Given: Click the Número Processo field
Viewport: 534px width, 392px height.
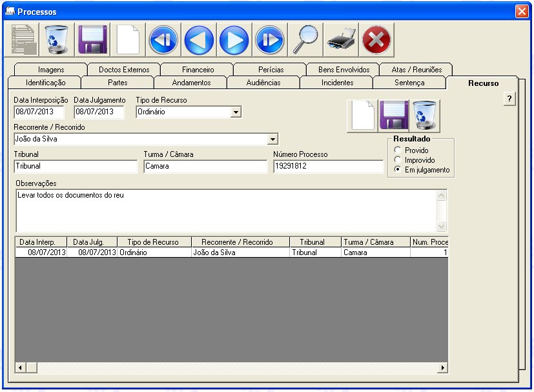Looking at the screenshot, I should pos(328,166).
